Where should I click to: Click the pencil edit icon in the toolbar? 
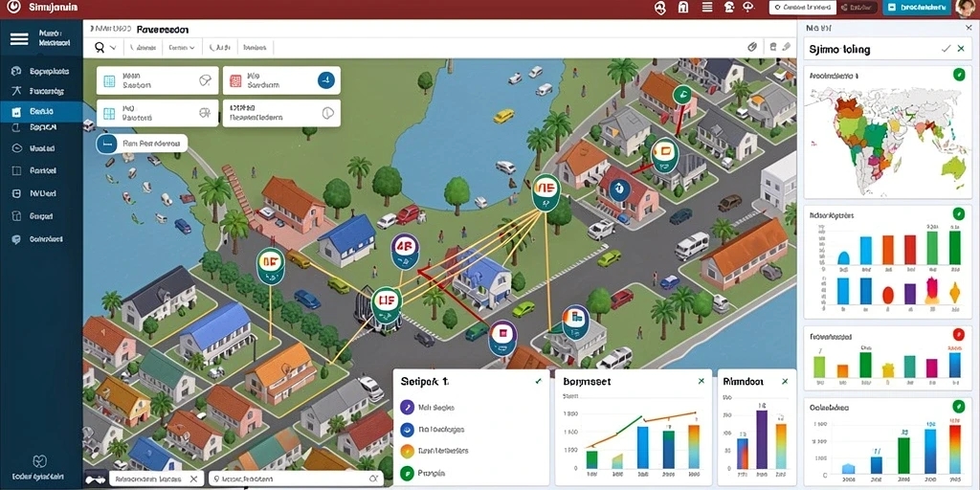[787, 47]
